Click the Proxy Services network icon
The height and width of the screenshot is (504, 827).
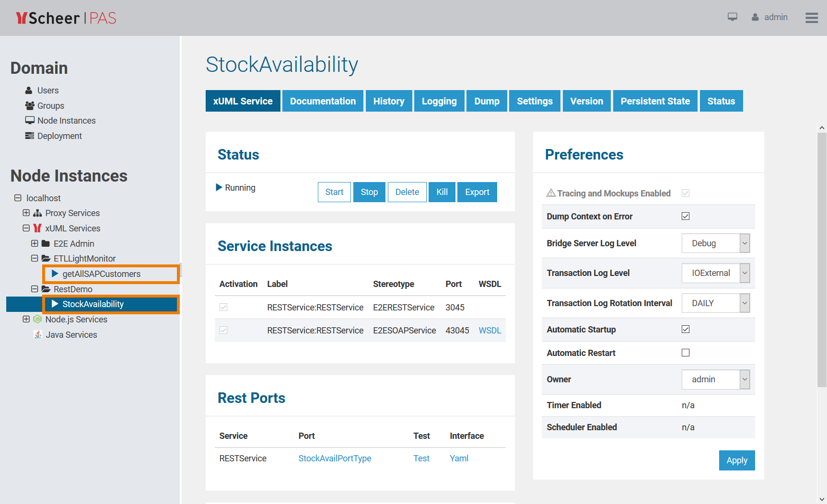37,213
